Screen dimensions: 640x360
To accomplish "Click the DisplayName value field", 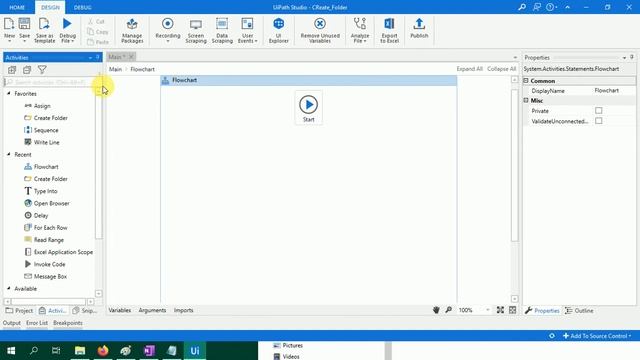I will tap(614, 91).
